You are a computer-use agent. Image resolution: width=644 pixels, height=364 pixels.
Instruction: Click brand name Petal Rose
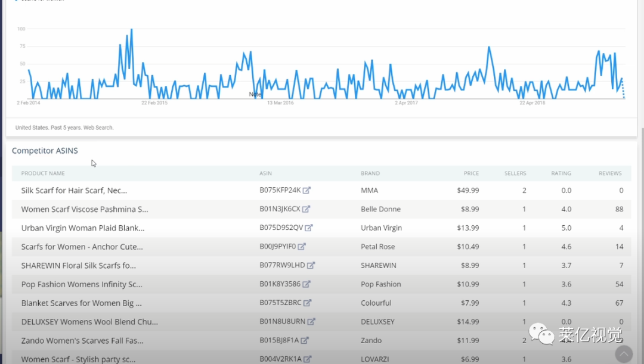(378, 247)
